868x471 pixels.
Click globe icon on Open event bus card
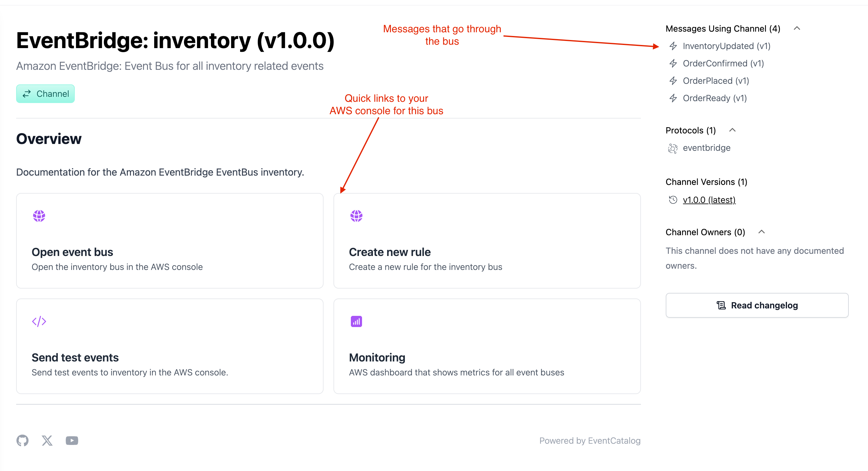click(39, 216)
